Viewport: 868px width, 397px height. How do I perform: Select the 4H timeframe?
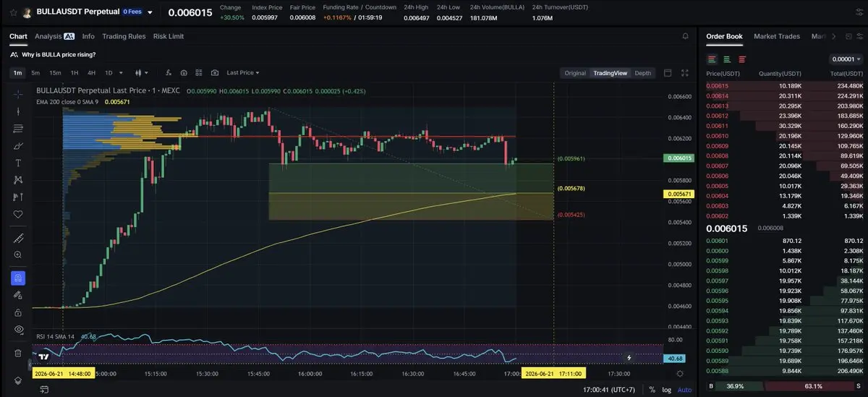click(x=91, y=73)
